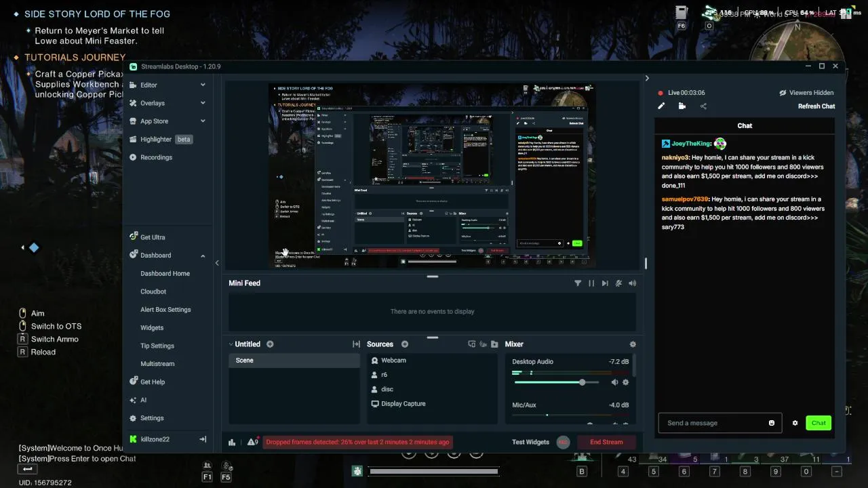Image resolution: width=868 pixels, height=488 pixels.
Task: Open the Untitled scene collection dropdown
Action: pos(245,344)
